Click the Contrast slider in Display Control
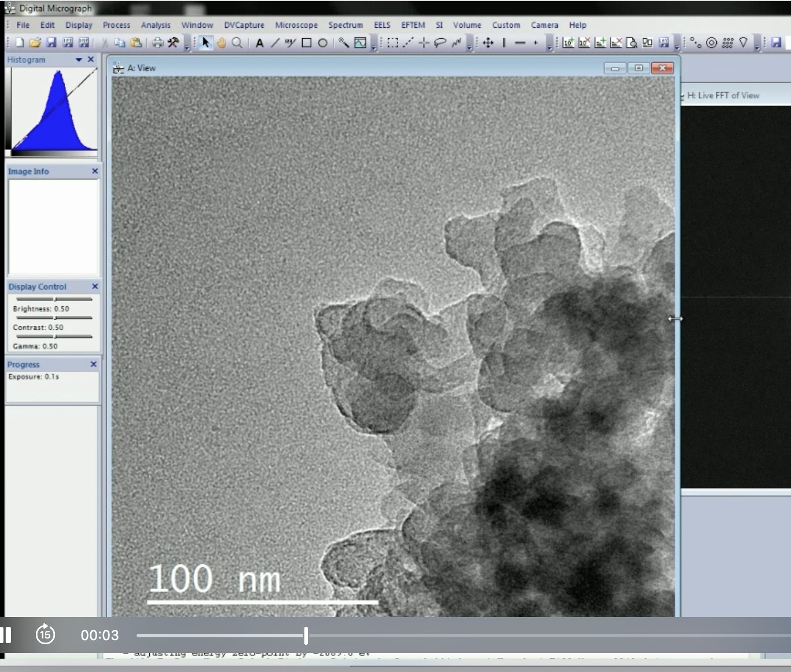 54,317
